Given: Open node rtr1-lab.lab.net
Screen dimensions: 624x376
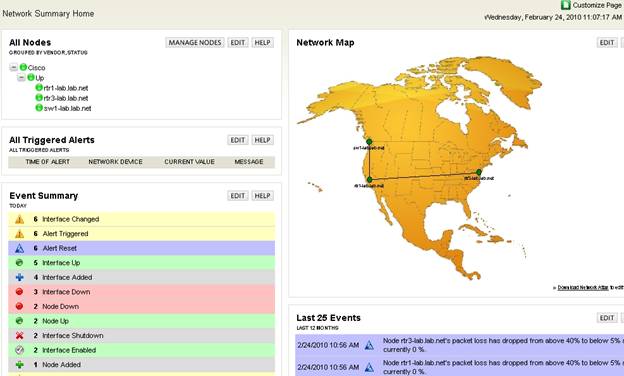Looking at the screenshot, I should pyautogui.click(x=66, y=88).
